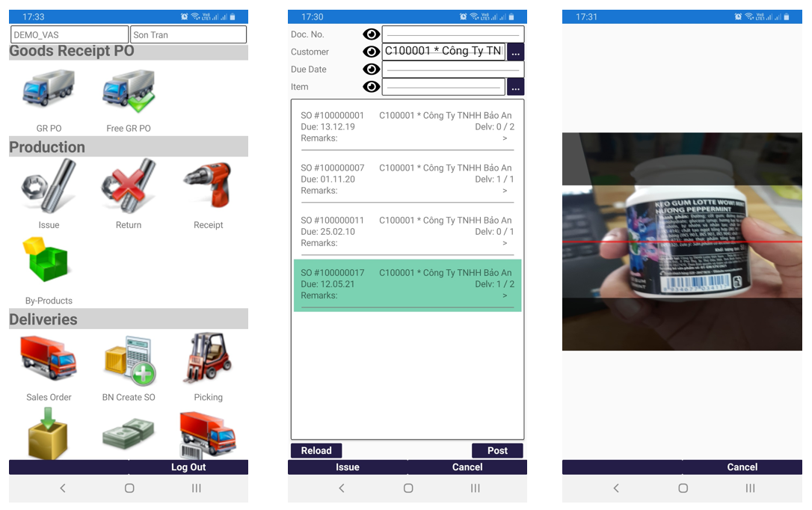Toggle the eye icon next to Doc. No.
This screenshot has width=812, height=510.
[x=371, y=34]
